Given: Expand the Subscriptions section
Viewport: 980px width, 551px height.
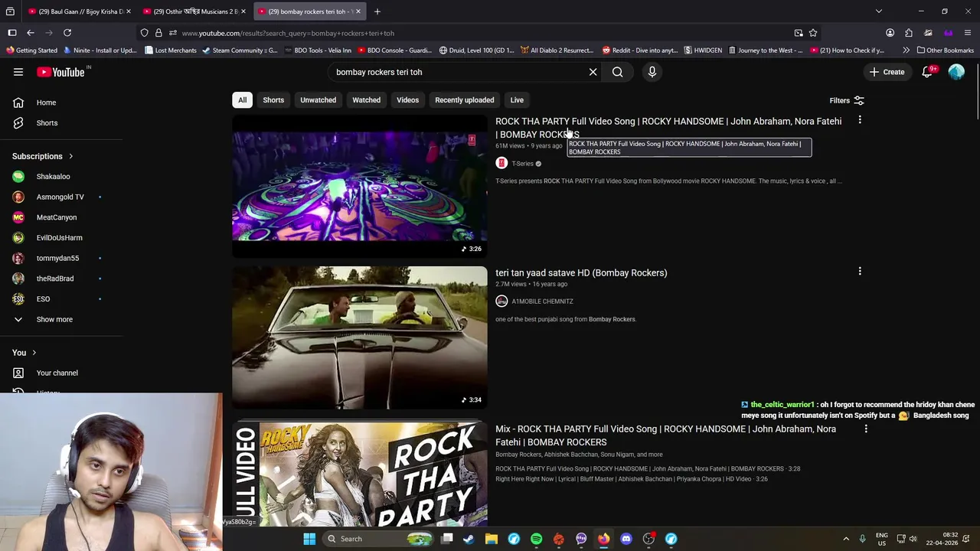Looking at the screenshot, I should pyautogui.click(x=43, y=156).
